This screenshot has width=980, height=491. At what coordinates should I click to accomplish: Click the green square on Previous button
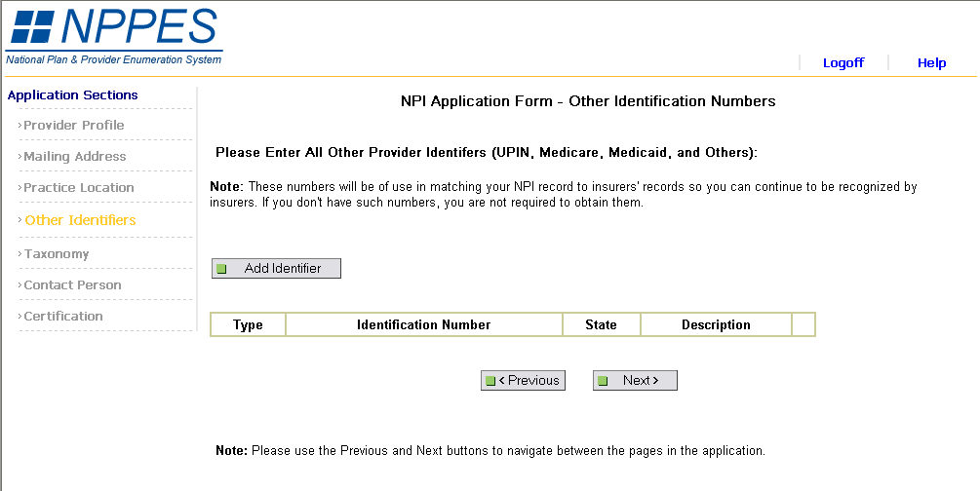[x=490, y=381]
